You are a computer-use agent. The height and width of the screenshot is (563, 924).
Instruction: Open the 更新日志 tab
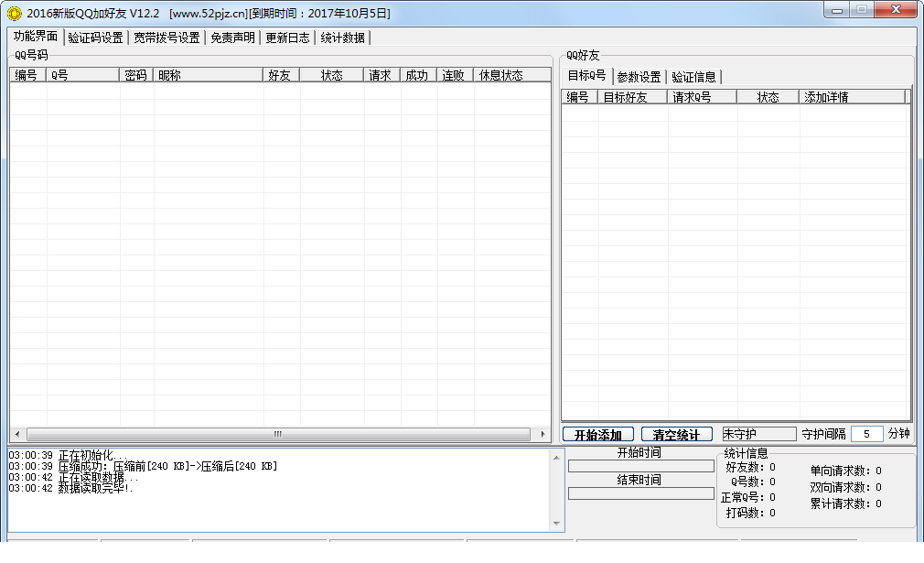(287, 38)
